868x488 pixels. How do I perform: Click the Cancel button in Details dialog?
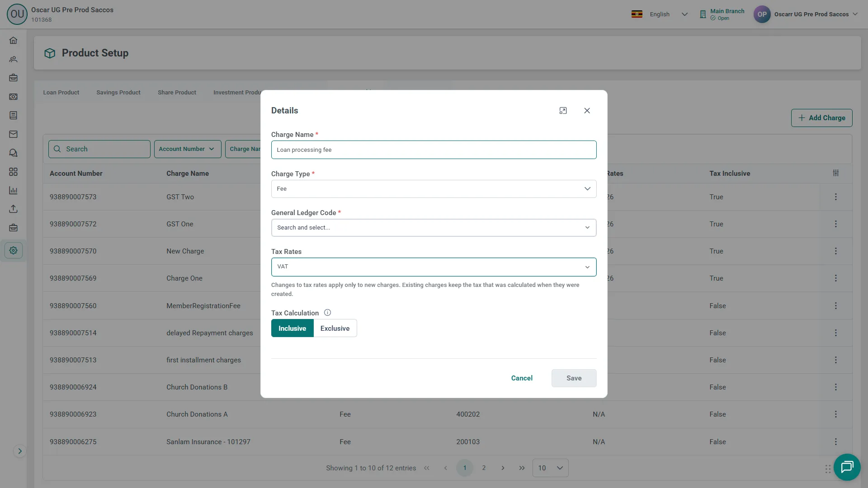522,378
